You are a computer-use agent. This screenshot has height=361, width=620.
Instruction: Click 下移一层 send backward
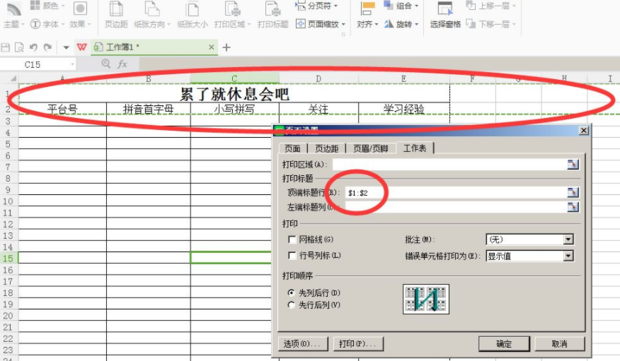[x=491, y=24]
